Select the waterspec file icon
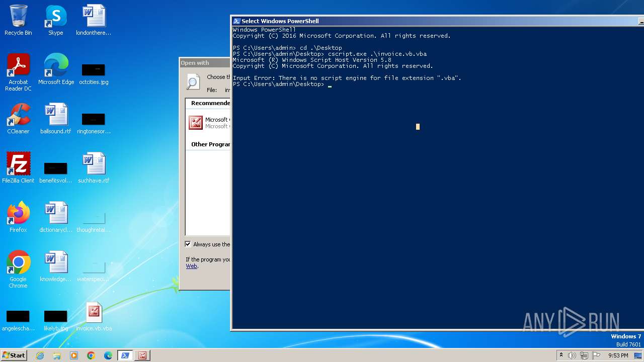 click(94, 270)
